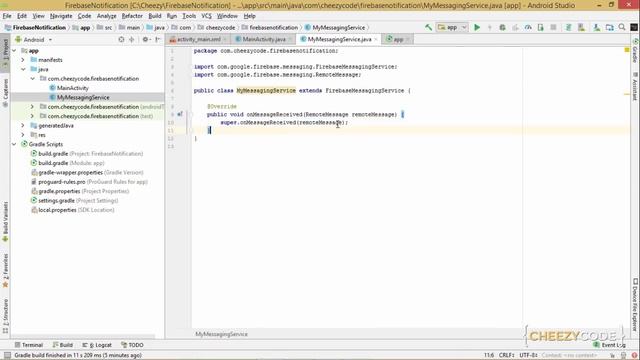Open local.properties file

tap(73, 210)
